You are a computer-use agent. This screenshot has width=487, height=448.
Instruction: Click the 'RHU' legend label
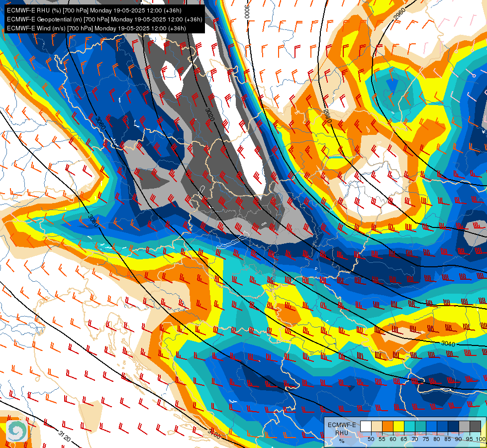click(342, 433)
